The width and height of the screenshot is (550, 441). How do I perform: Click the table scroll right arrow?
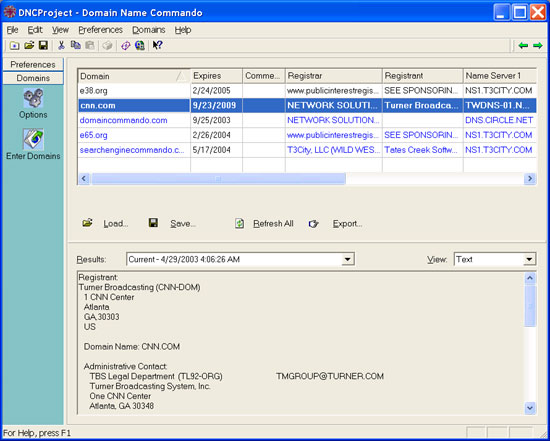[x=530, y=179]
